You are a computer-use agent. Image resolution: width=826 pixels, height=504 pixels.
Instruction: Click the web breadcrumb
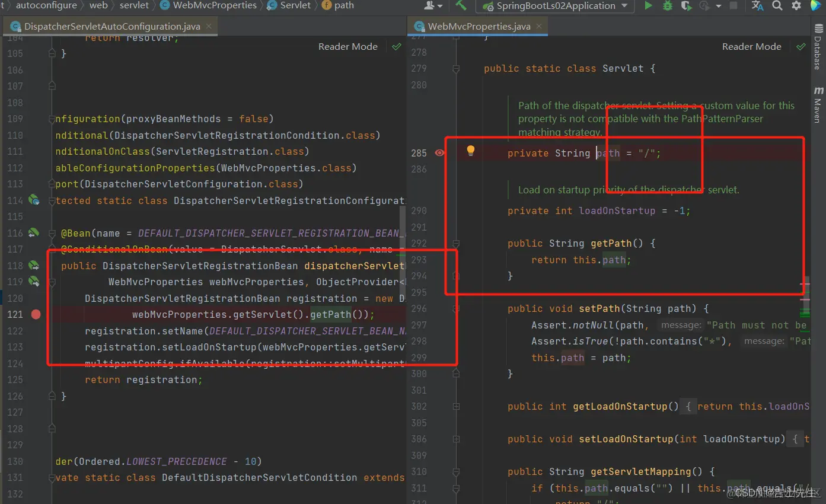(x=98, y=5)
